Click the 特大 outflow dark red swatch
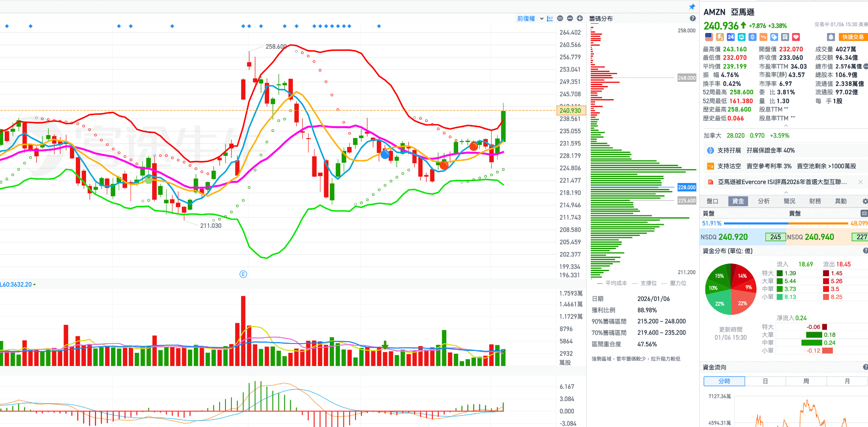 826,273
